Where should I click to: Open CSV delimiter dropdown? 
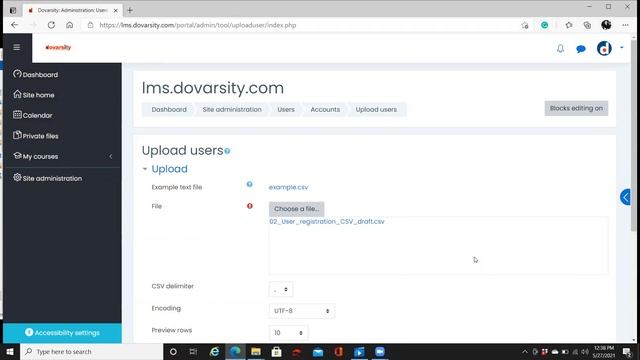click(x=281, y=289)
